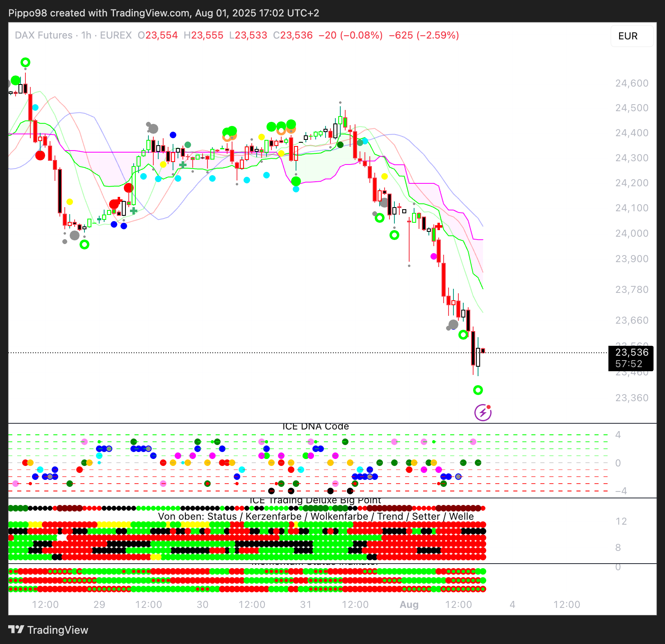This screenshot has width=665, height=644.
Task: Select the DAX Futures symbol title
Action: 43,35
